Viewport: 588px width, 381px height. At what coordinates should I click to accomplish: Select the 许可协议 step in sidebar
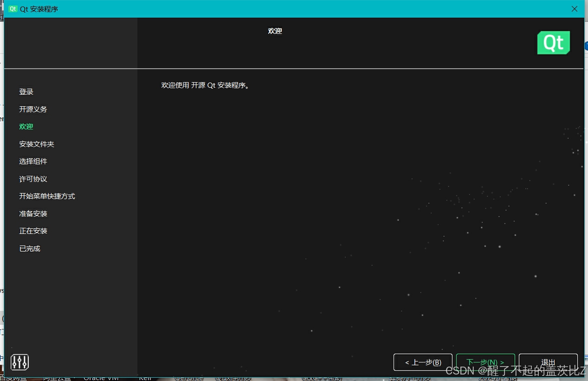33,179
